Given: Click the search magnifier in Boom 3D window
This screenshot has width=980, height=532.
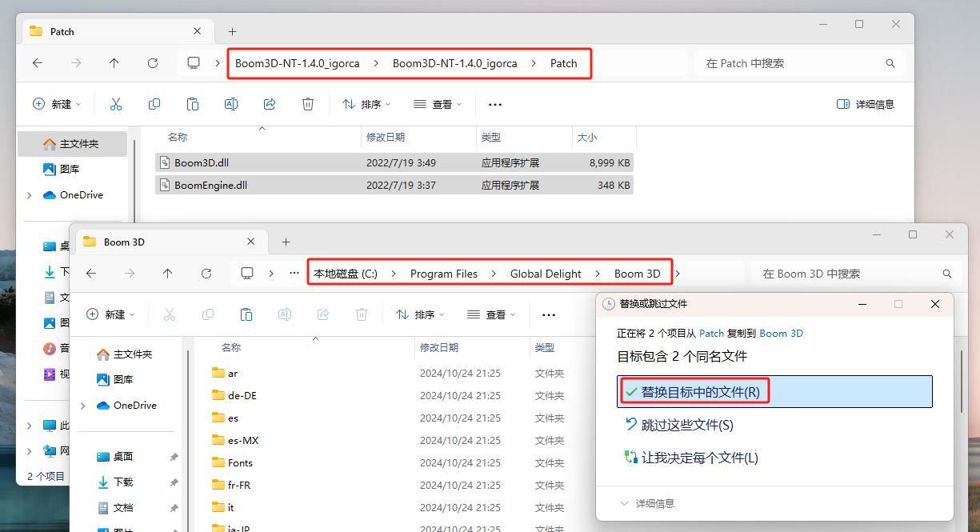Looking at the screenshot, I should coord(947,274).
